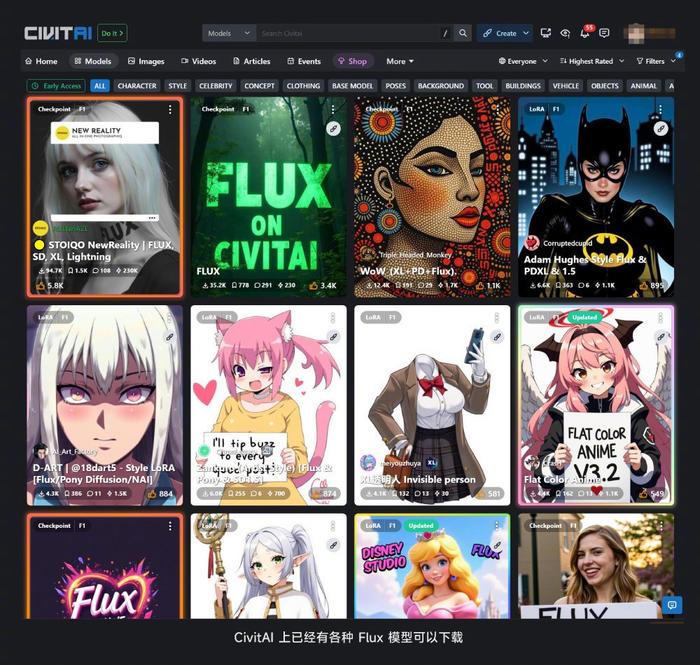Select the OBJECTS category chip
Screen dimensions: 700x665
tap(605, 86)
